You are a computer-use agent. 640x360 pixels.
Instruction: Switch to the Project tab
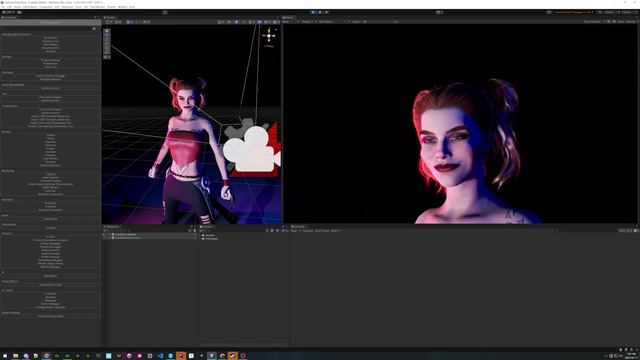[x=207, y=227]
